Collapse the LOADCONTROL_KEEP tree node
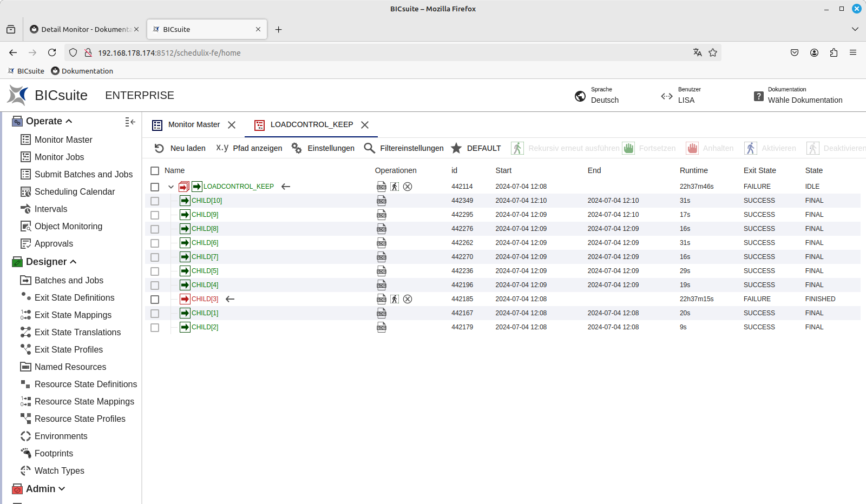Image resolution: width=866 pixels, height=504 pixels. 171,187
